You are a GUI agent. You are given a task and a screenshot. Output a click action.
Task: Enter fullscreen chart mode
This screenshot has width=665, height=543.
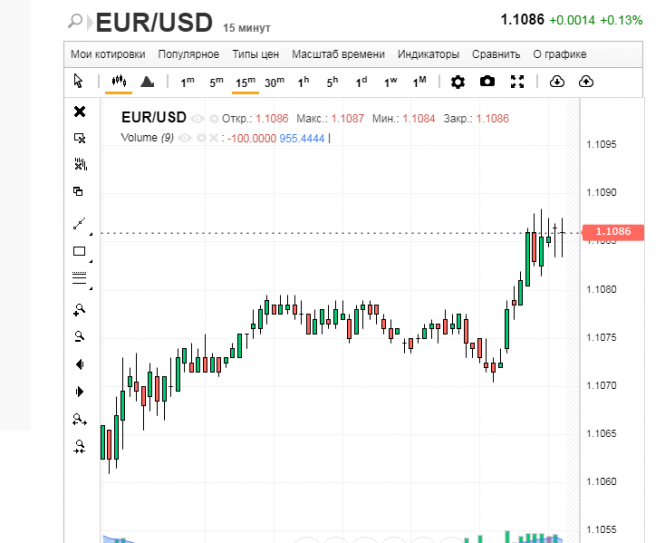coord(517,81)
